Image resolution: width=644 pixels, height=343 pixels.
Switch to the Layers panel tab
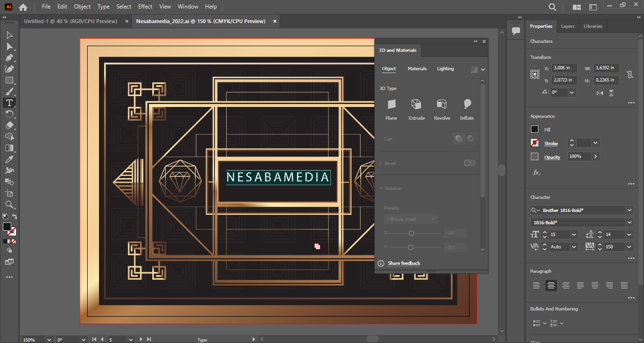568,26
